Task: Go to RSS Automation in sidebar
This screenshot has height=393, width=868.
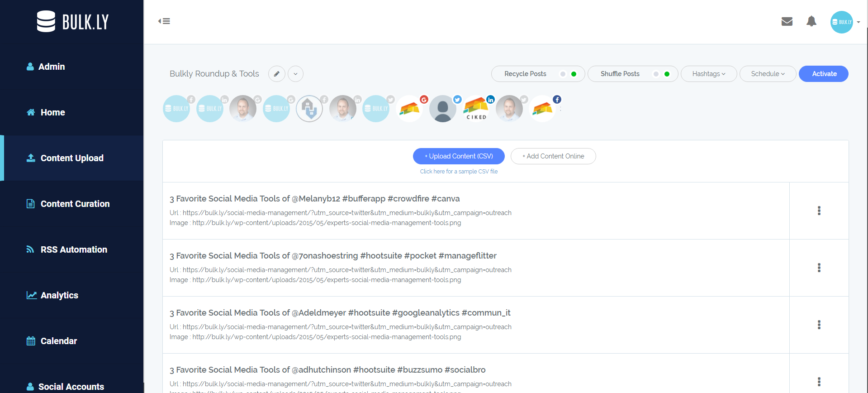Action: [x=74, y=249]
